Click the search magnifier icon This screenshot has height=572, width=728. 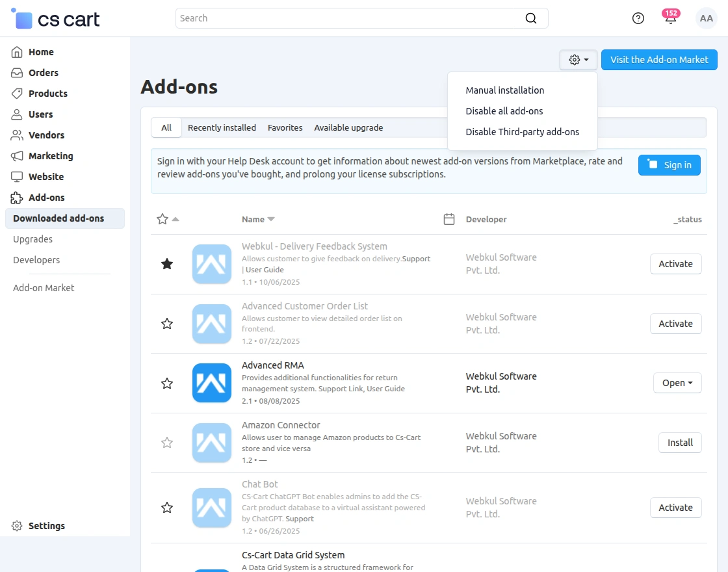(531, 18)
